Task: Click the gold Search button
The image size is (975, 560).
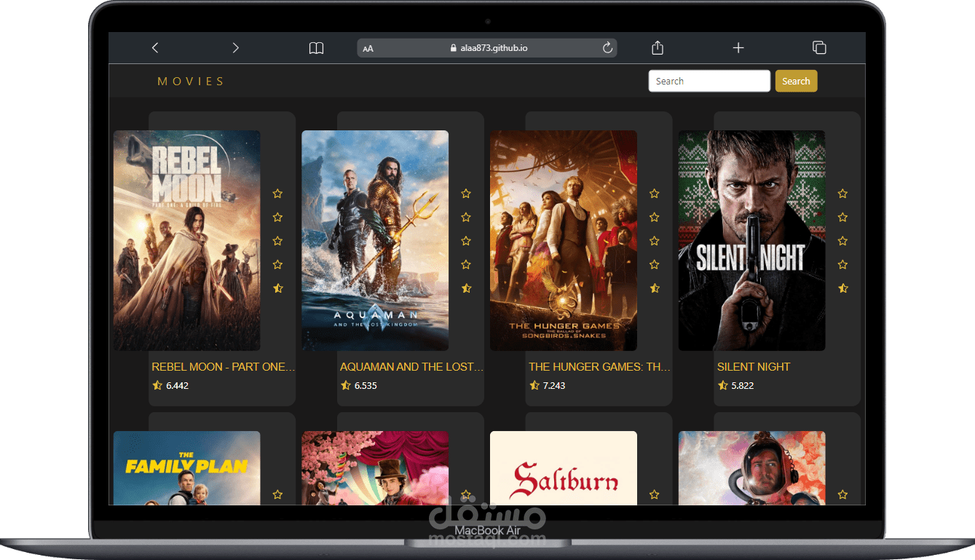Action: [796, 81]
